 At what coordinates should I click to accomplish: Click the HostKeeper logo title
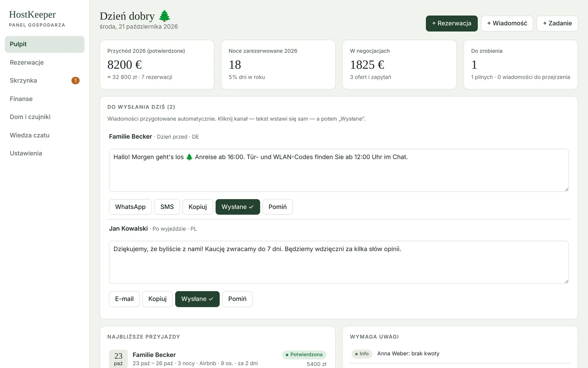[x=32, y=14]
